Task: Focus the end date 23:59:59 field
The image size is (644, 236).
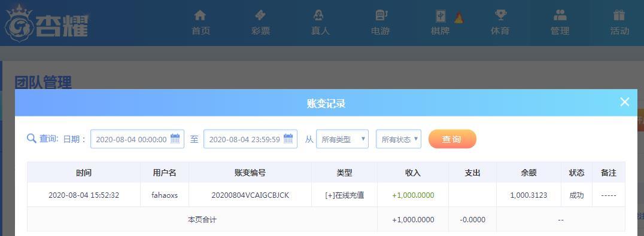Action: 250,139
